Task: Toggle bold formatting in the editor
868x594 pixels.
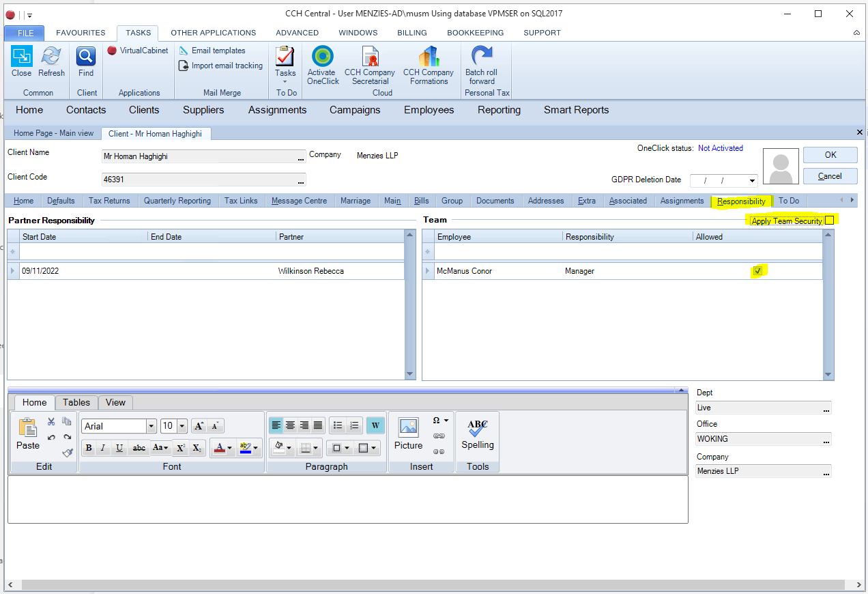Action: pyautogui.click(x=89, y=448)
